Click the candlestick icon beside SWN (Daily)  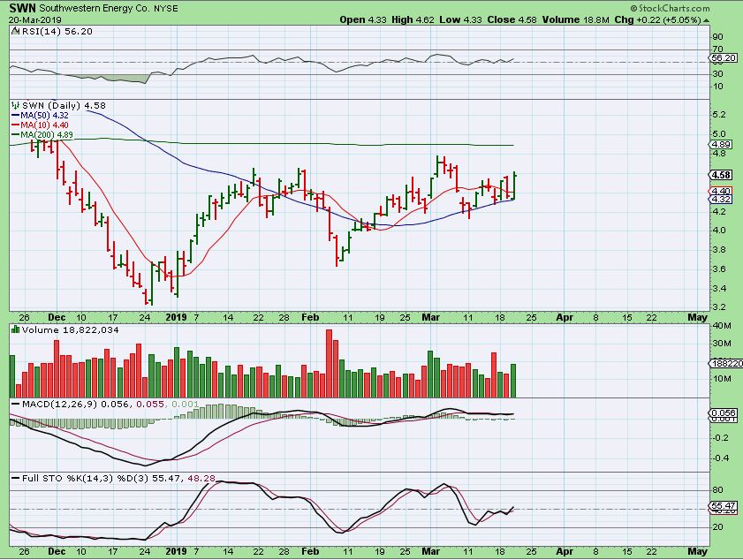tap(16, 105)
